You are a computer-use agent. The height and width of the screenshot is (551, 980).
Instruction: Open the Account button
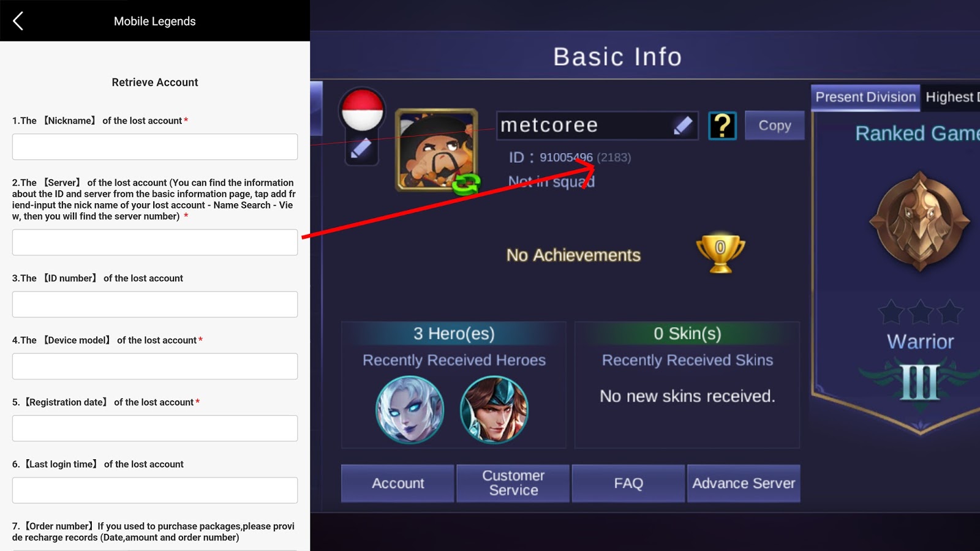coord(398,483)
